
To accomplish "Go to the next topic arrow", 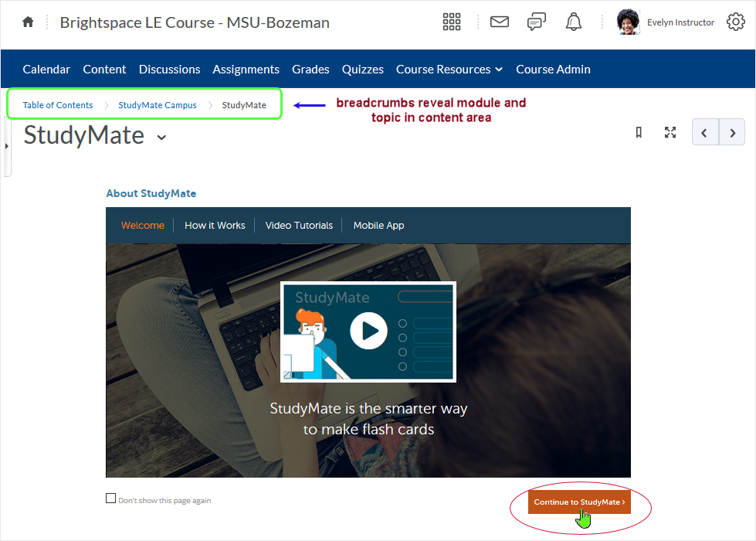I will click(732, 132).
